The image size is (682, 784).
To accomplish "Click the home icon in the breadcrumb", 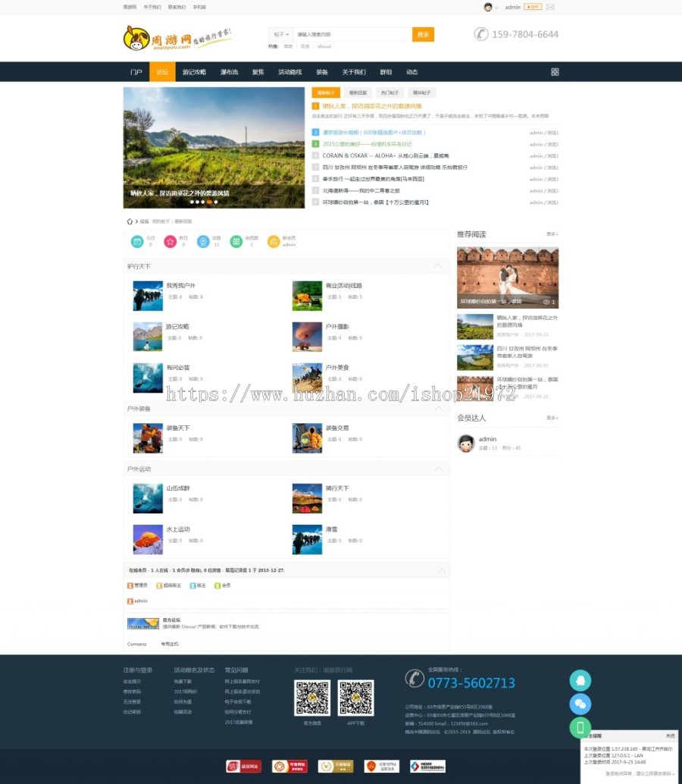I will pyautogui.click(x=130, y=221).
